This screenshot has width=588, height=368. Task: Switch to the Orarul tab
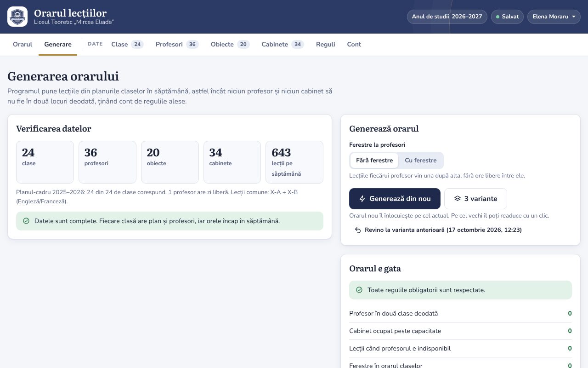click(x=23, y=45)
